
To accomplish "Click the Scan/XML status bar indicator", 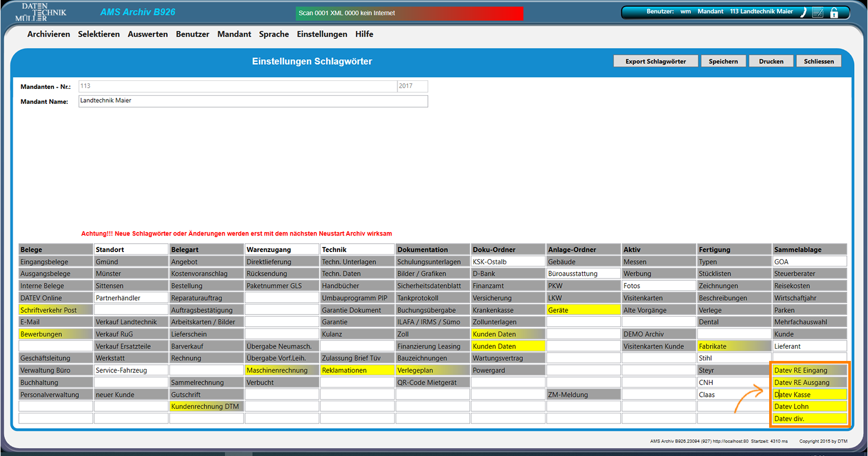I will [409, 13].
